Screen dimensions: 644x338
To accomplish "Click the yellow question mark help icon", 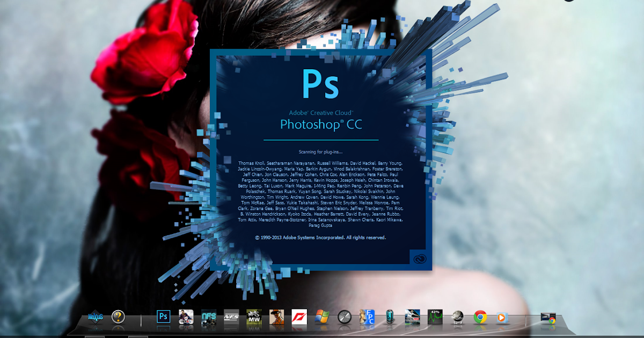I will [x=118, y=317].
